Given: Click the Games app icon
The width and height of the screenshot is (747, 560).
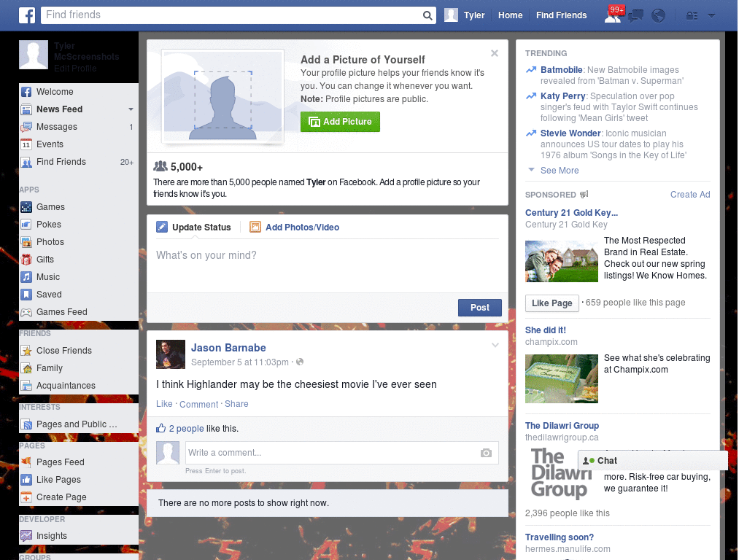Looking at the screenshot, I should point(26,207).
